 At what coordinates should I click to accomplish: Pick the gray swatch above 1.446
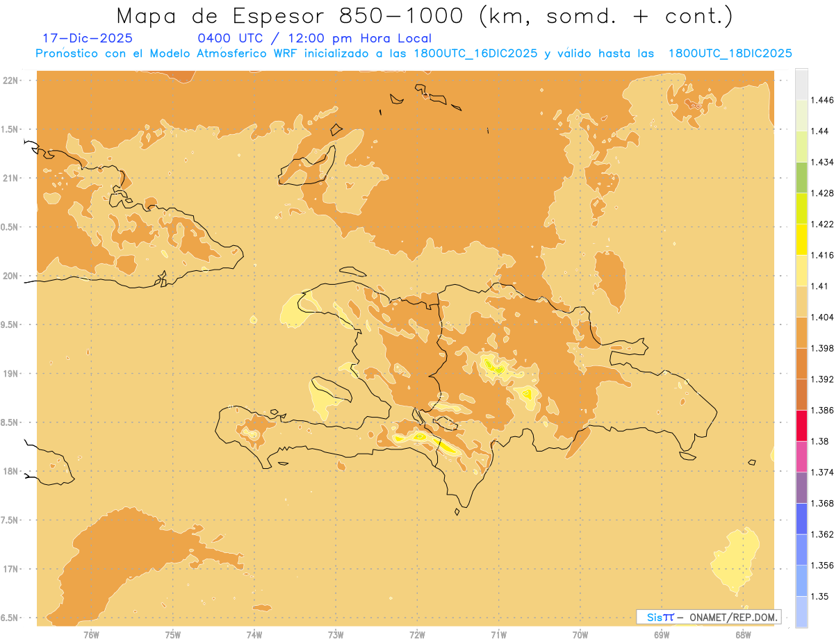(801, 84)
